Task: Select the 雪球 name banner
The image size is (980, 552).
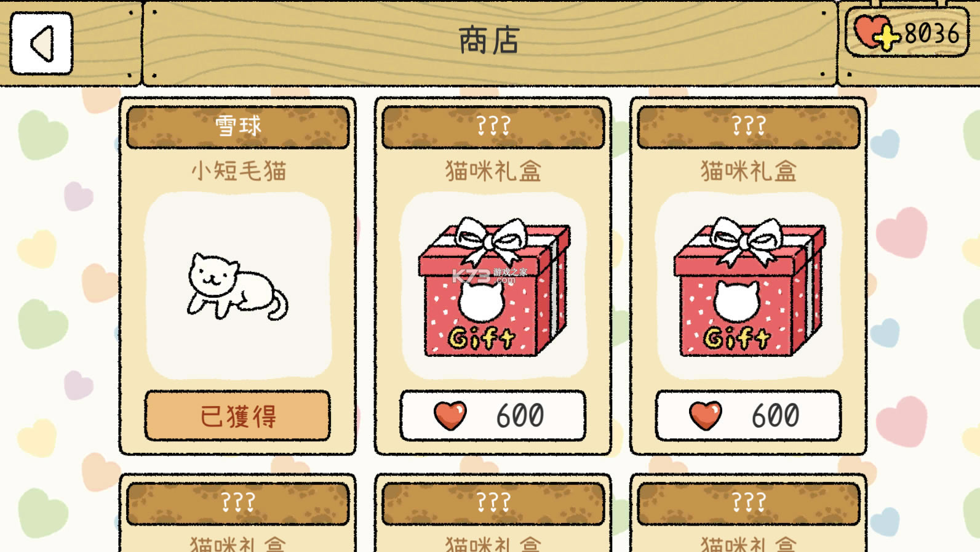Action: (238, 127)
